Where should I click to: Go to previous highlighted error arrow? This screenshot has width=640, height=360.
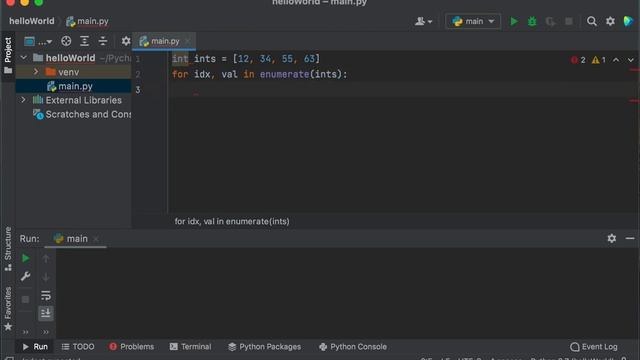coord(616,60)
